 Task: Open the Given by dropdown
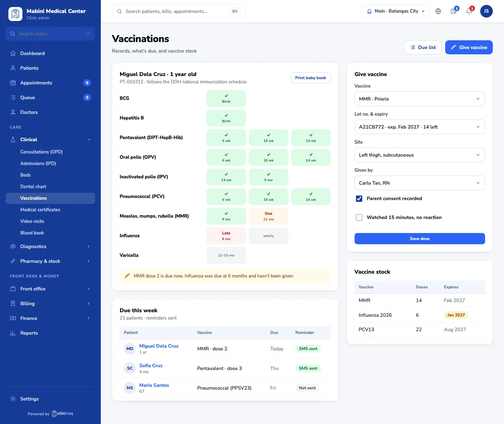pos(420,183)
